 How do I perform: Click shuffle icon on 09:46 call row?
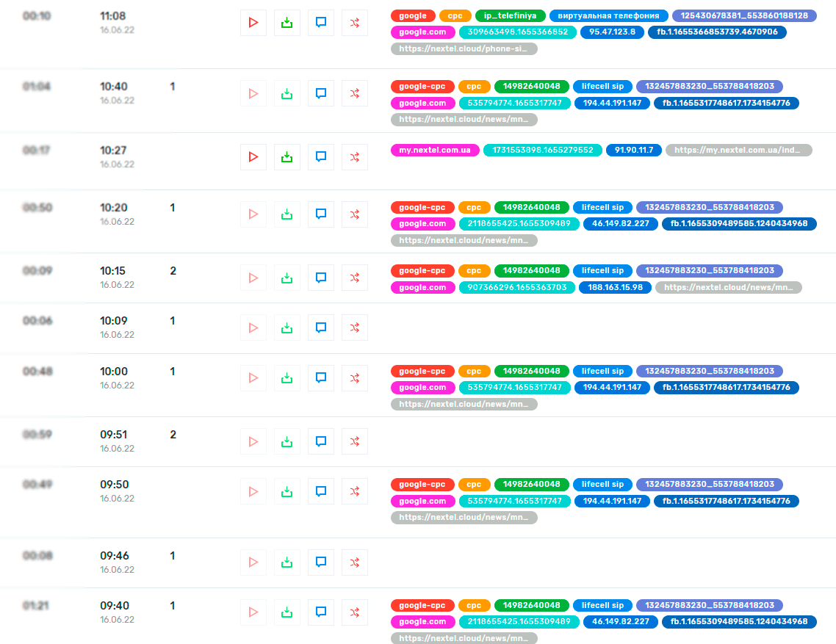pos(355,562)
